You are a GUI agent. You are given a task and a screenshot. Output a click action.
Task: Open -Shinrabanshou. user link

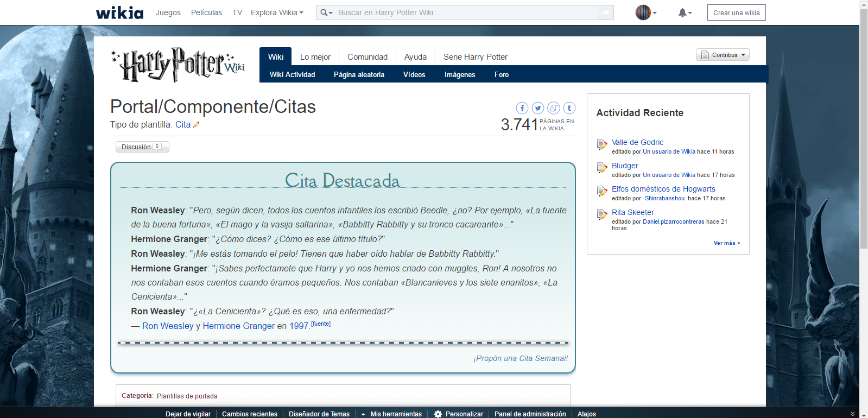666,198
